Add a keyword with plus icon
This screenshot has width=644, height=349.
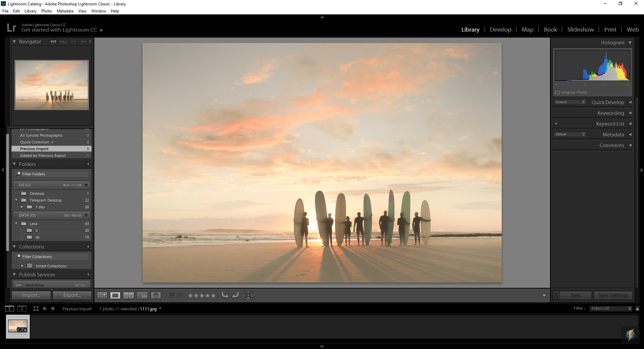pyautogui.click(x=556, y=124)
